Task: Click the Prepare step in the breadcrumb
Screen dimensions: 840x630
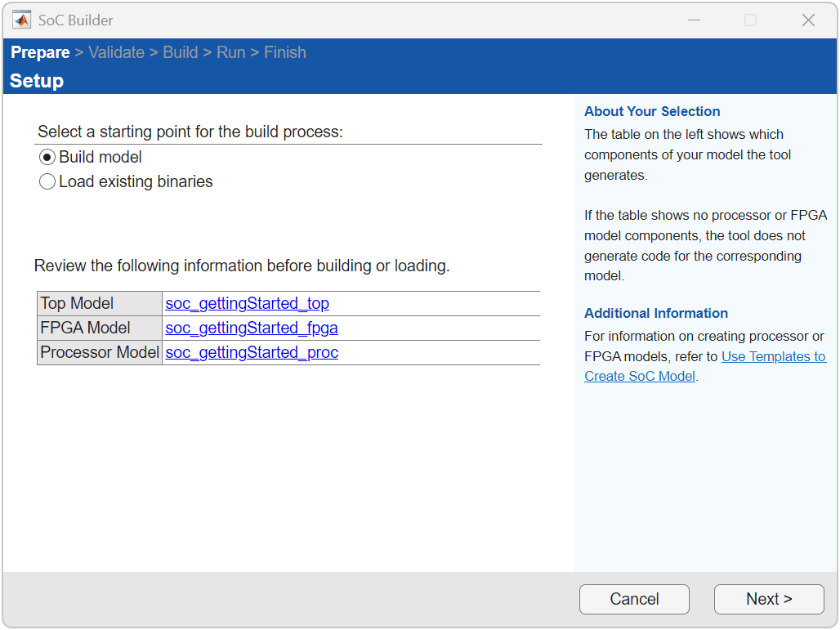Action: (40, 52)
